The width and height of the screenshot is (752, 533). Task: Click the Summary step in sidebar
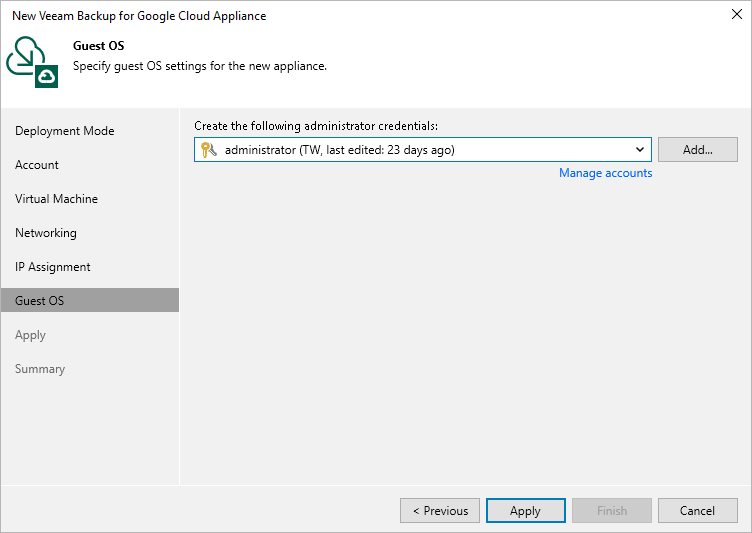40,369
